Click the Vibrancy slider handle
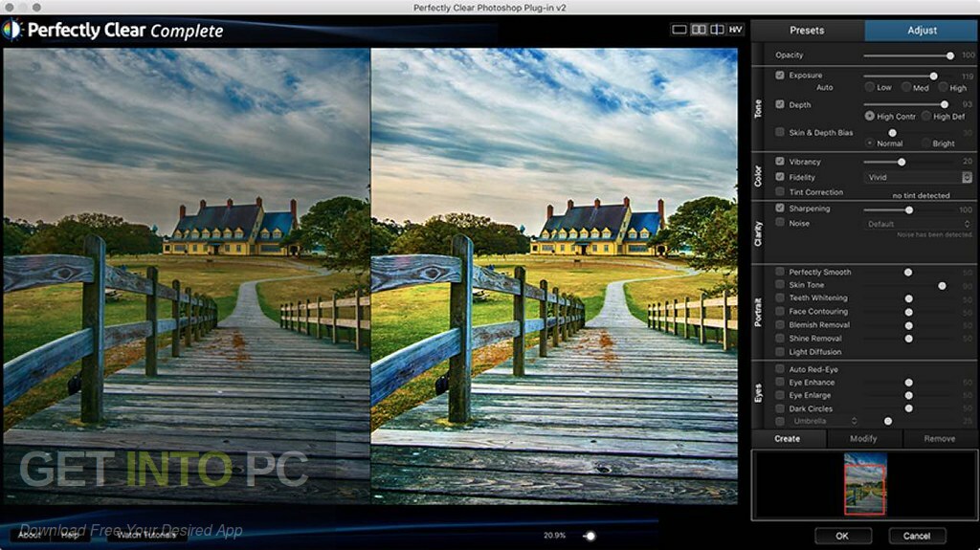This screenshot has width=980, height=550. 902,162
